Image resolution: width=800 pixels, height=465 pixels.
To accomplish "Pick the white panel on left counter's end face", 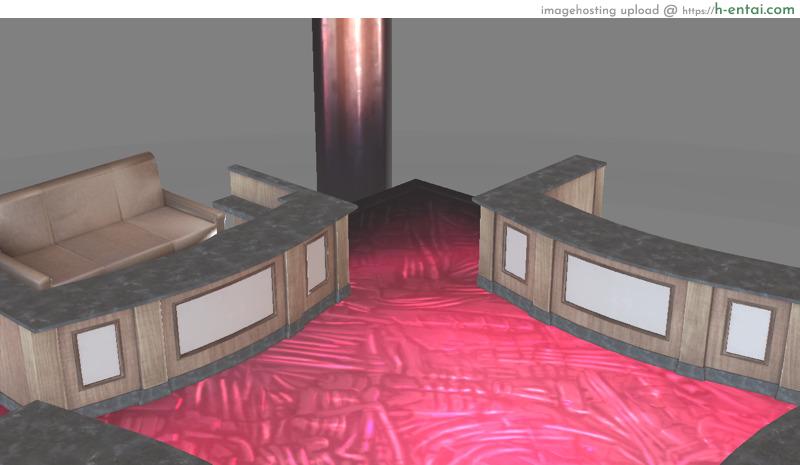I will (x=316, y=262).
